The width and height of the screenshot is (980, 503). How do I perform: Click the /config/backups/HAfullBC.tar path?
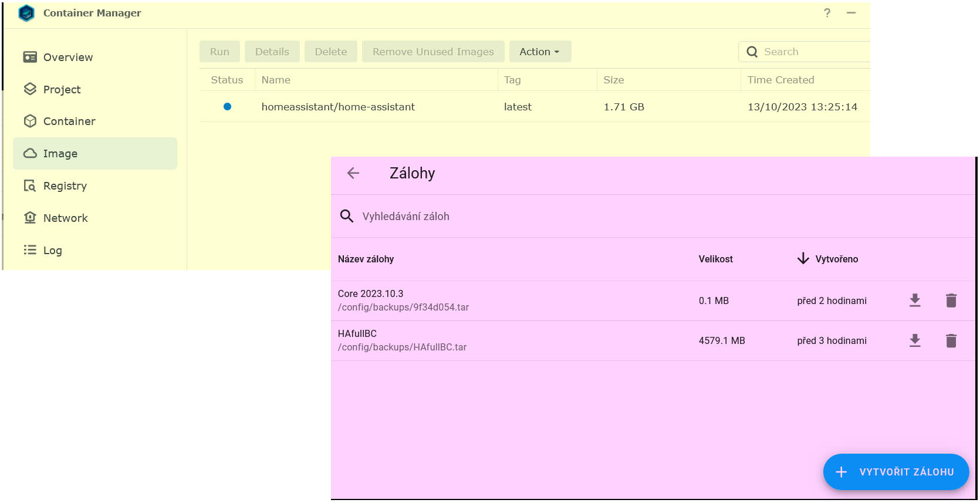(x=402, y=347)
